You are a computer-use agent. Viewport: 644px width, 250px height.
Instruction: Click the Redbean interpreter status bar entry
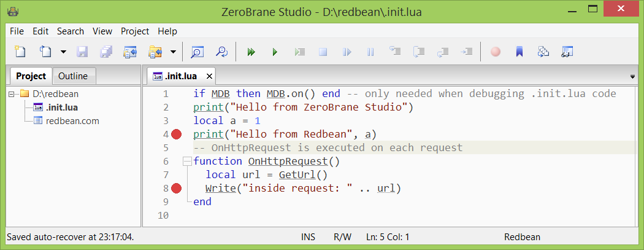coord(523,237)
